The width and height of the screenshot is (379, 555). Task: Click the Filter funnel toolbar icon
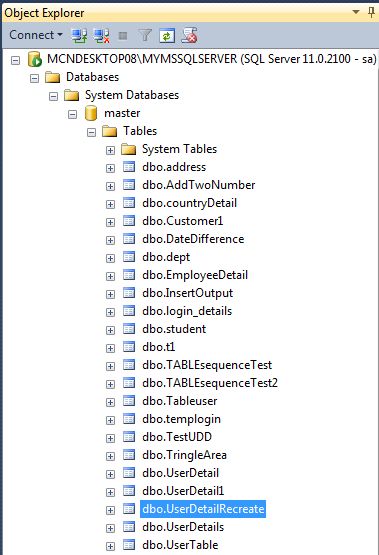pyautogui.click(x=145, y=35)
